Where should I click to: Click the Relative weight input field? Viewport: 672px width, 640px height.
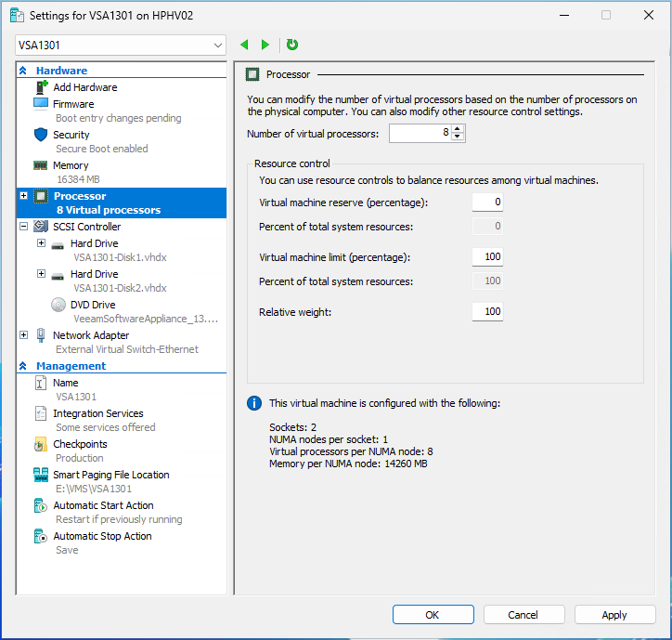pyautogui.click(x=487, y=312)
